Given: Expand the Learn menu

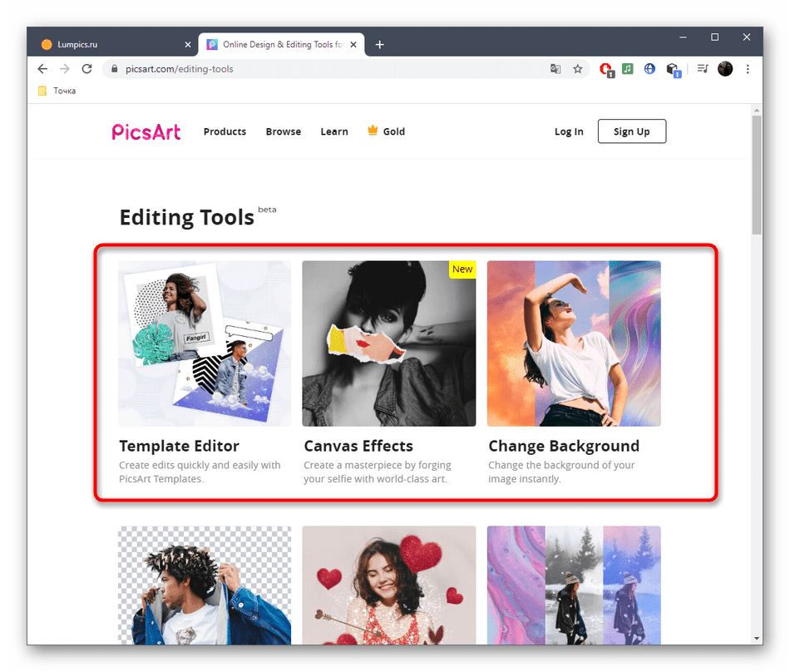Looking at the screenshot, I should point(334,131).
